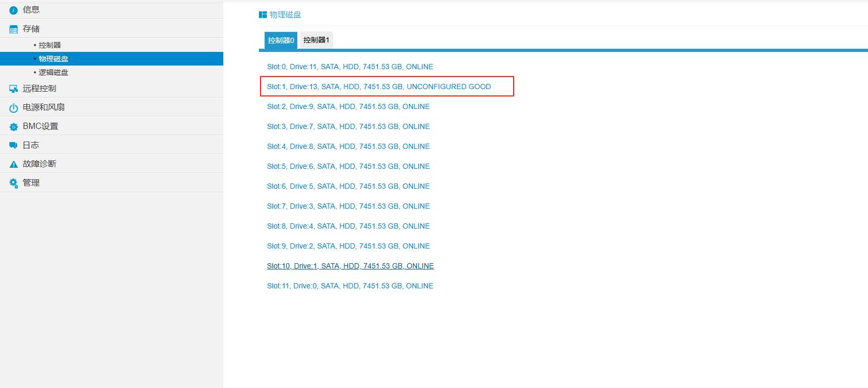Click the 故障诊断 warning triangle icon

(14, 165)
